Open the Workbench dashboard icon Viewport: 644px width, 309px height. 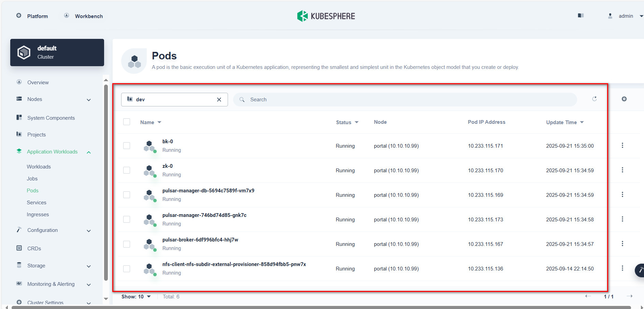pos(67,16)
